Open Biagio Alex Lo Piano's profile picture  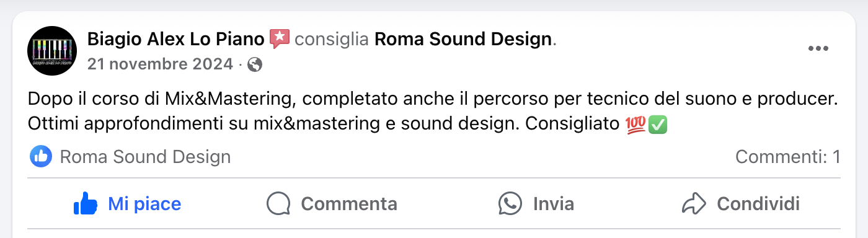(x=52, y=51)
